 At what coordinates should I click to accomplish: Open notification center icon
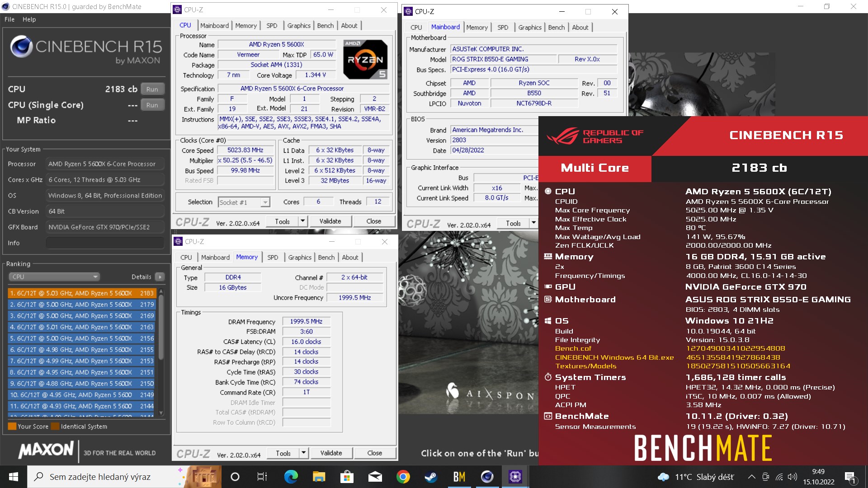coord(850,477)
